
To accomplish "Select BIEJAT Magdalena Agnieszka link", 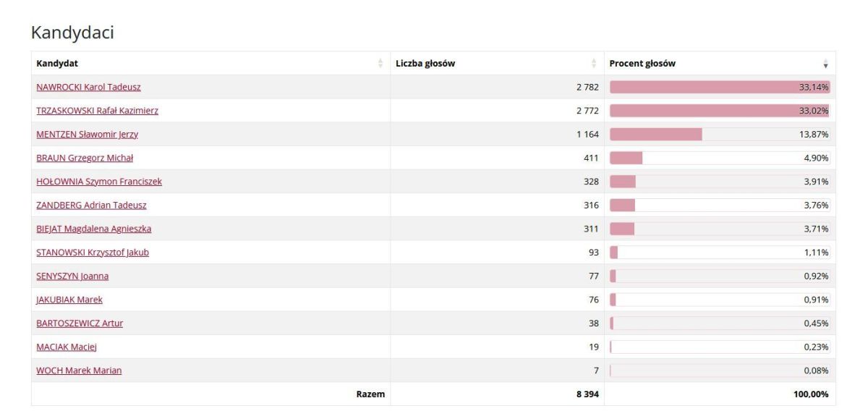I will (x=94, y=229).
